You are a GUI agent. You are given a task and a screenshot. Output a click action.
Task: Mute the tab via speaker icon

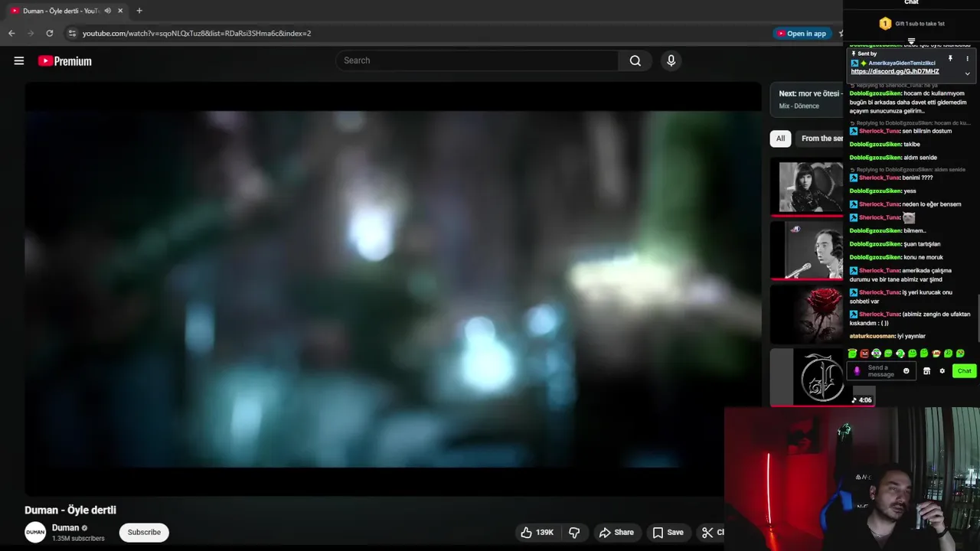pyautogui.click(x=107, y=11)
